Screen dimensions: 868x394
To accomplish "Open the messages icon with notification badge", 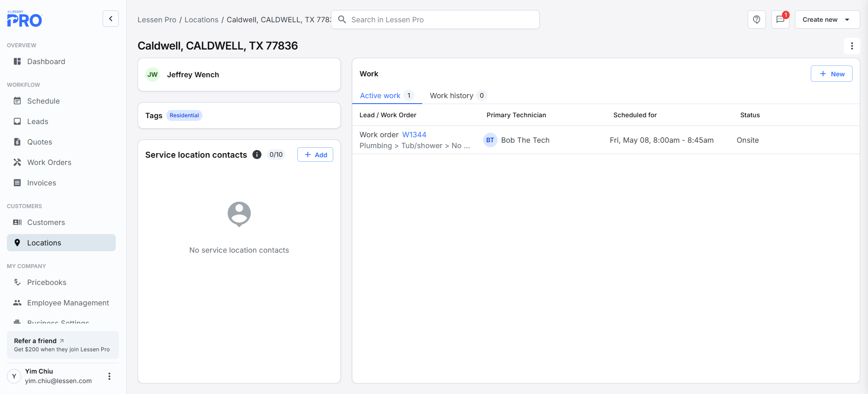I will [x=780, y=20].
